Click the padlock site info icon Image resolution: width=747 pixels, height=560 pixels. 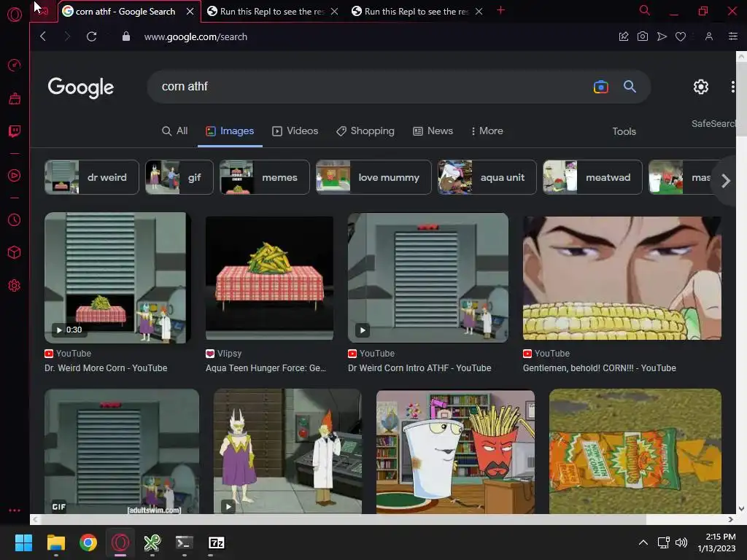tap(125, 36)
